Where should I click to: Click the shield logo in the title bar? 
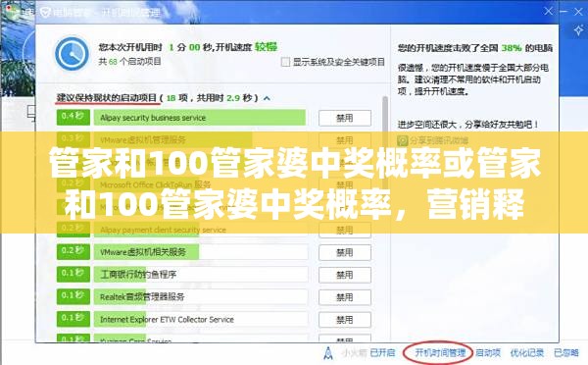45,13
